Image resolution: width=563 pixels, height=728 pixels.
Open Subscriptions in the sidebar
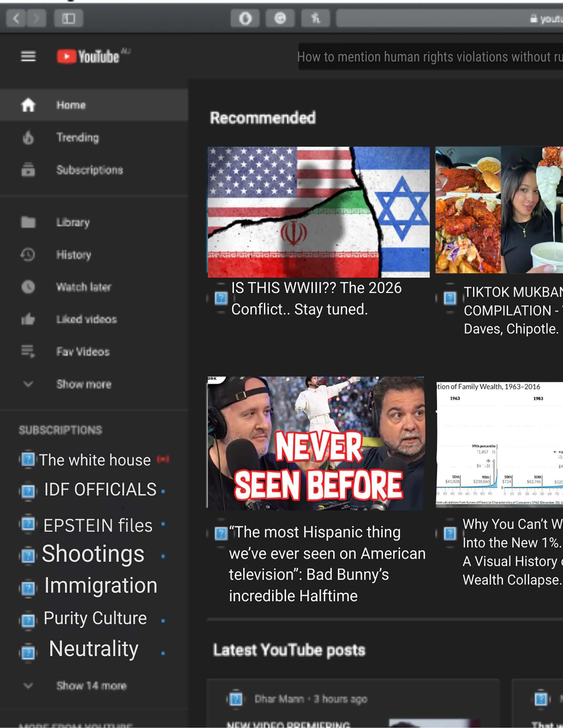pos(94,170)
